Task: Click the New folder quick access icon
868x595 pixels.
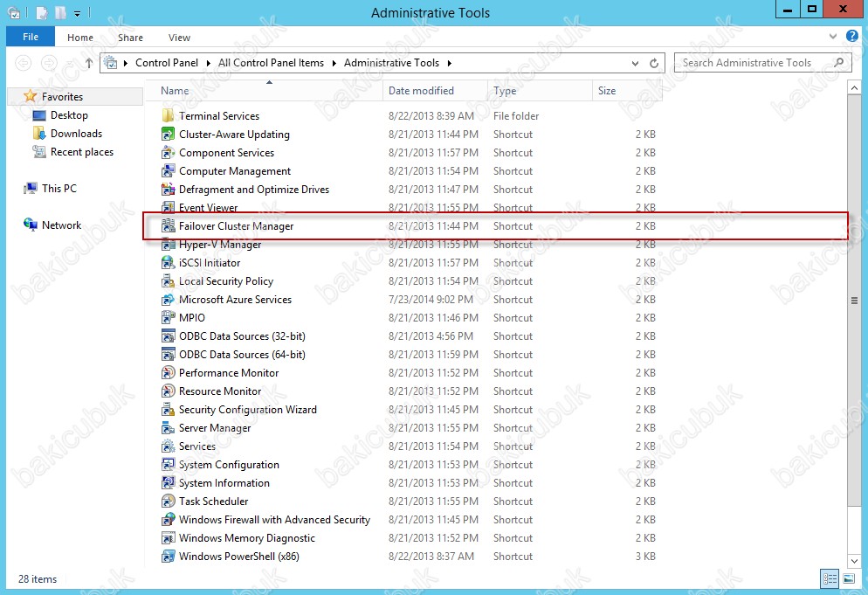Action: pos(60,13)
